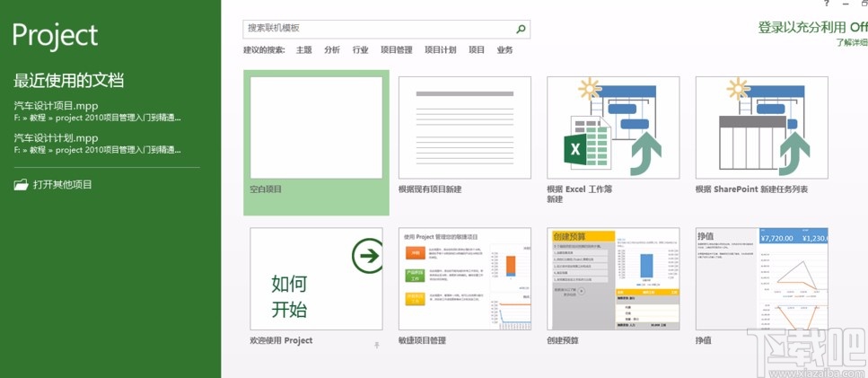Click the green arrow circle in 如何开始 tile
The width and height of the screenshot is (868, 378).
coord(367,255)
